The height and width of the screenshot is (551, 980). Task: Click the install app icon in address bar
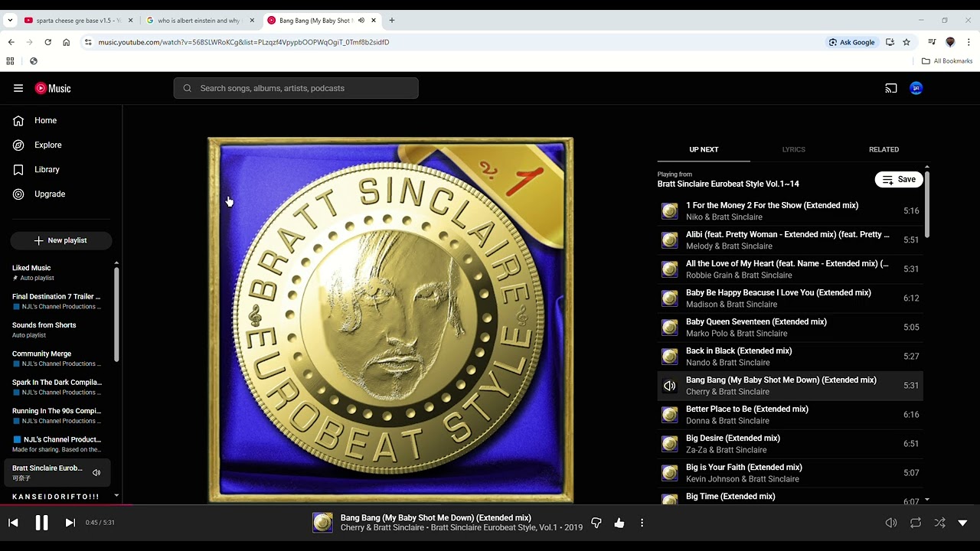[x=890, y=42]
